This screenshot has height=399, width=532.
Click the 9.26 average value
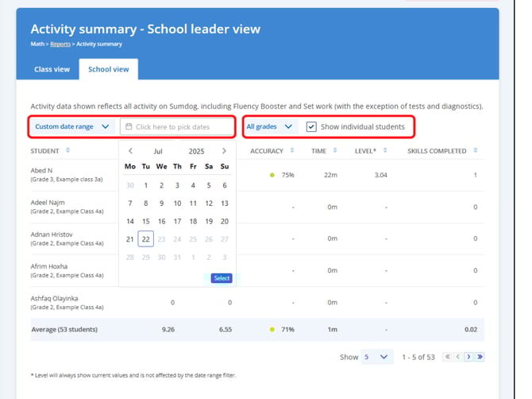(x=168, y=329)
